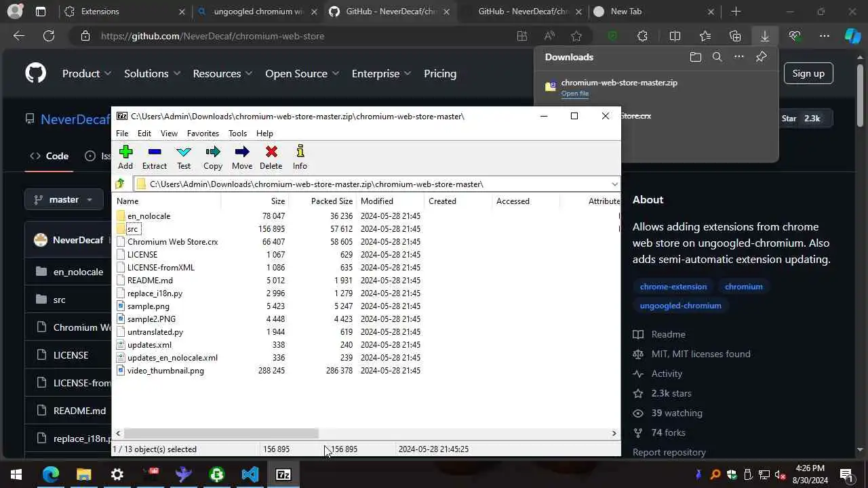Image resolution: width=868 pixels, height=488 pixels.
Task: Open the Info tool in 7-Zip
Action: tap(300, 157)
